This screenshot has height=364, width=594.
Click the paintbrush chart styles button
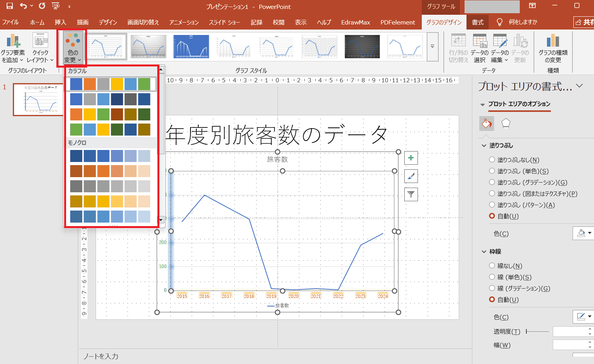[411, 176]
